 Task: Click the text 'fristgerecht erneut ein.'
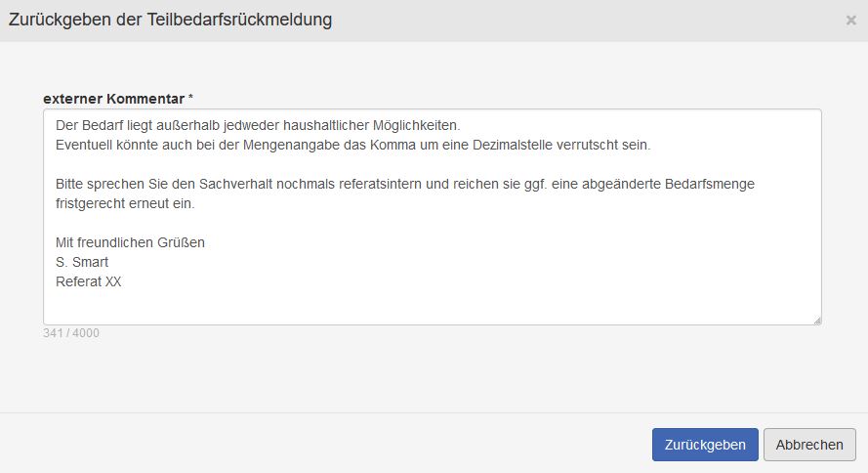126,203
